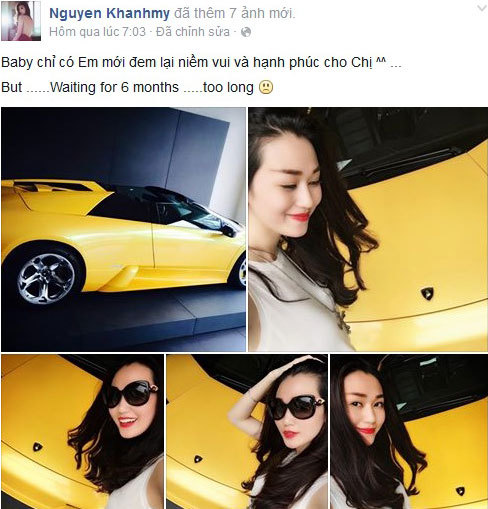View the 'Đã chỉnh sửa' edit history
The height and width of the screenshot is (509, 488).
193,32
